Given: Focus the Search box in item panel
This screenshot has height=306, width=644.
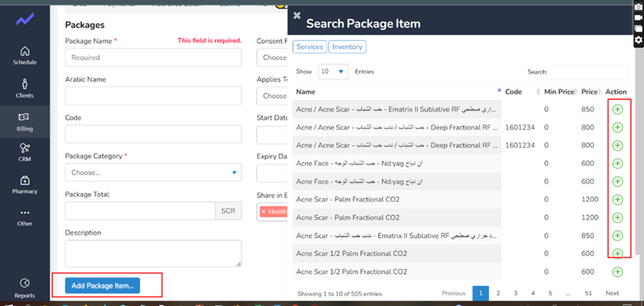Looking at the screenshot, I should pos(589,71).
